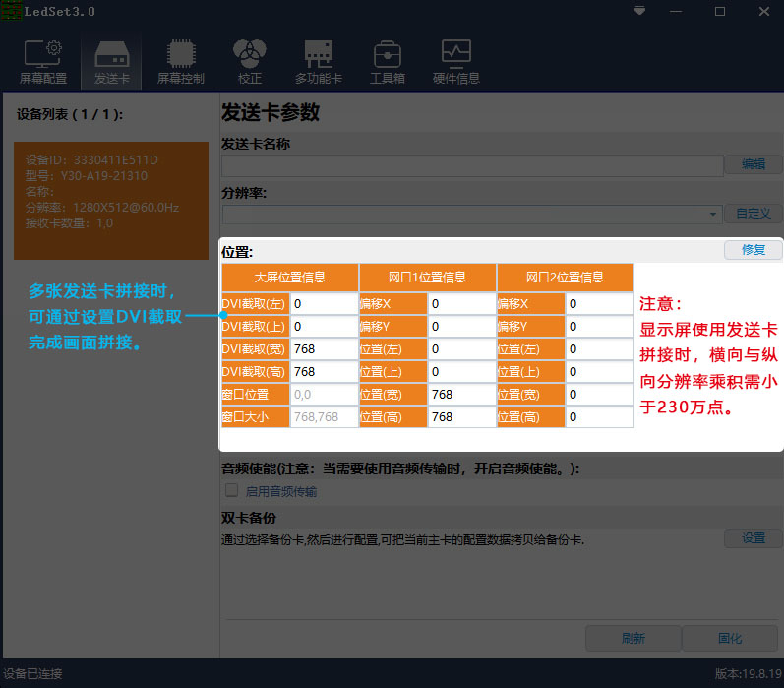The image size is (784, 688).
Task: Click 网口1 偏移X value field
Action: pyautogui.click(x=461, y=304)
